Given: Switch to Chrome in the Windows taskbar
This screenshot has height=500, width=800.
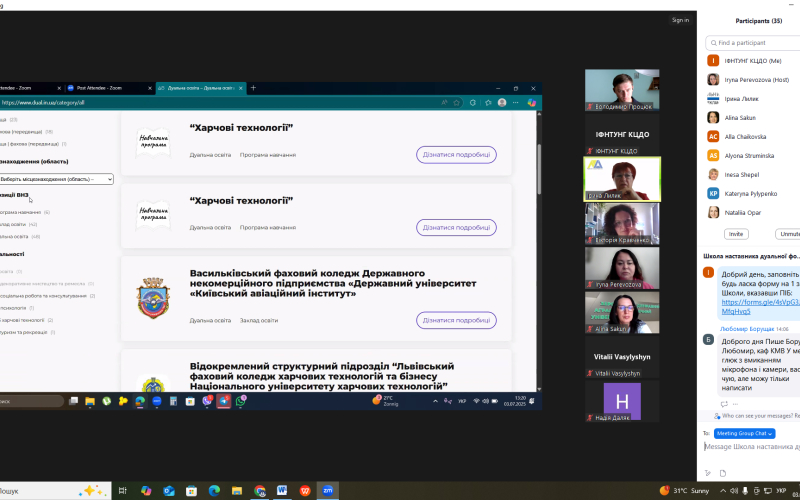Looking at the screenshot, I should coord(260,491).
